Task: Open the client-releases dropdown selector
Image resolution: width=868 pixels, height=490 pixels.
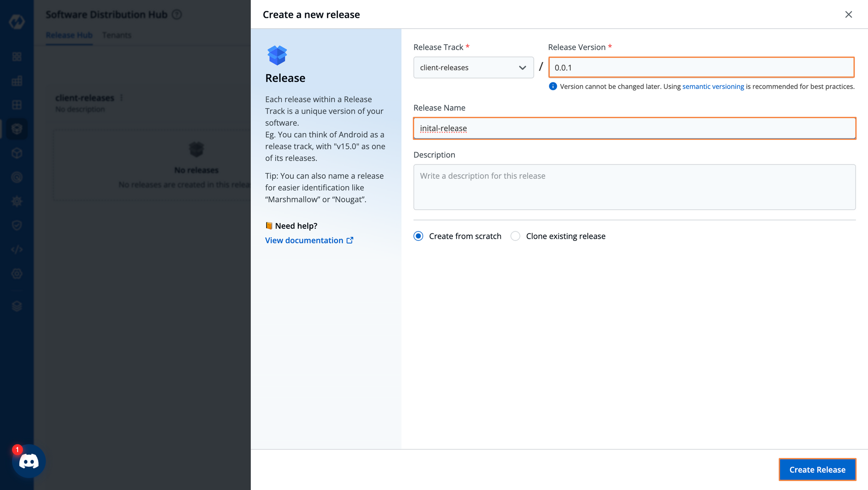Action: [x=473, y=67]
